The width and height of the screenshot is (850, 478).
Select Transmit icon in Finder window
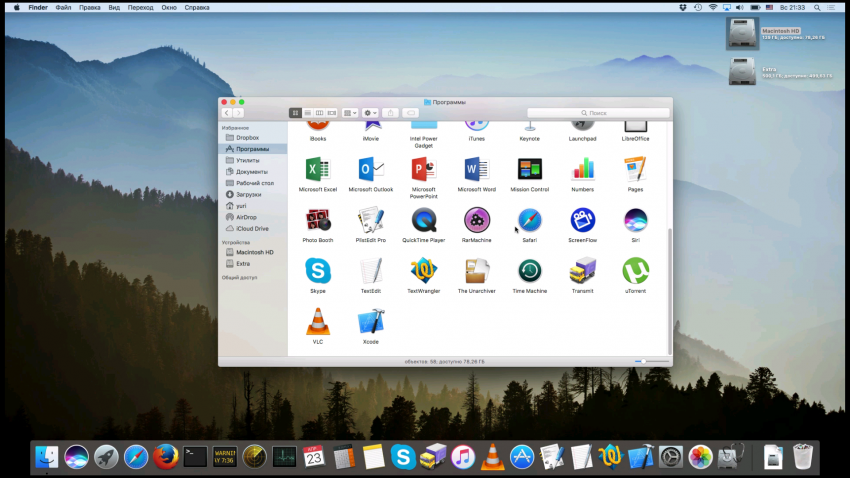tap(583, 271)
